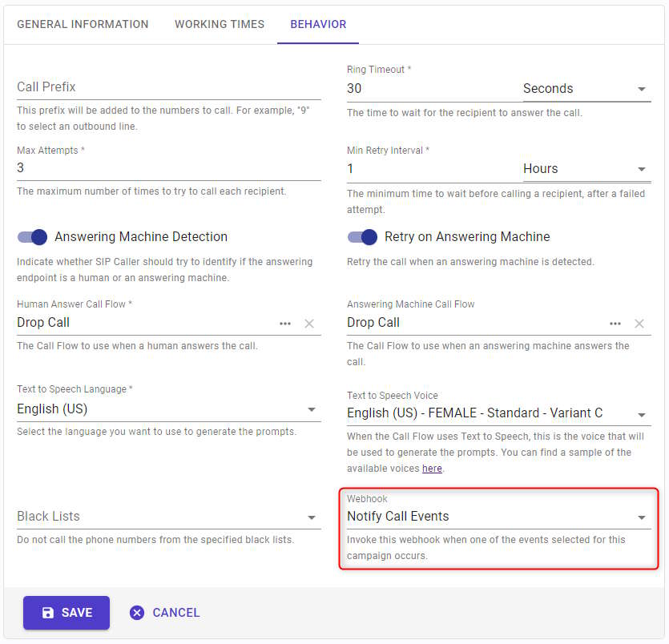Cancel editing the campaign
The height and width of the screenshot is (644, 669).
165,613
